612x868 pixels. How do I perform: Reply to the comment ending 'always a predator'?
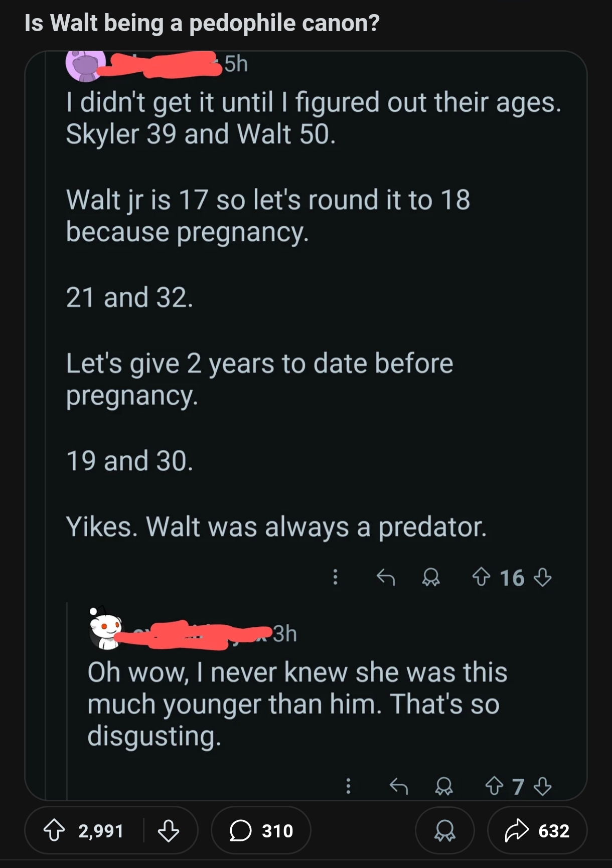click(x=386, y=577)
